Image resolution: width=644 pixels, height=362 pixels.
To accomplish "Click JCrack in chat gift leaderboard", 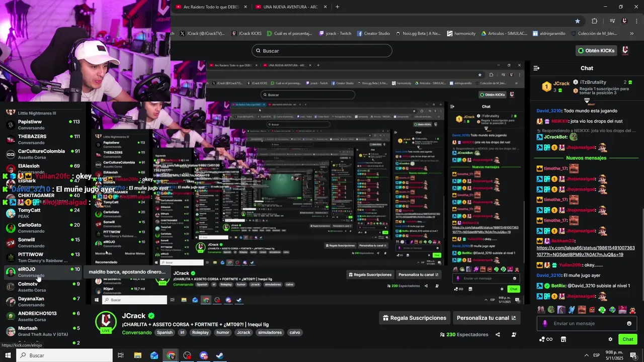I will (561, 83).
